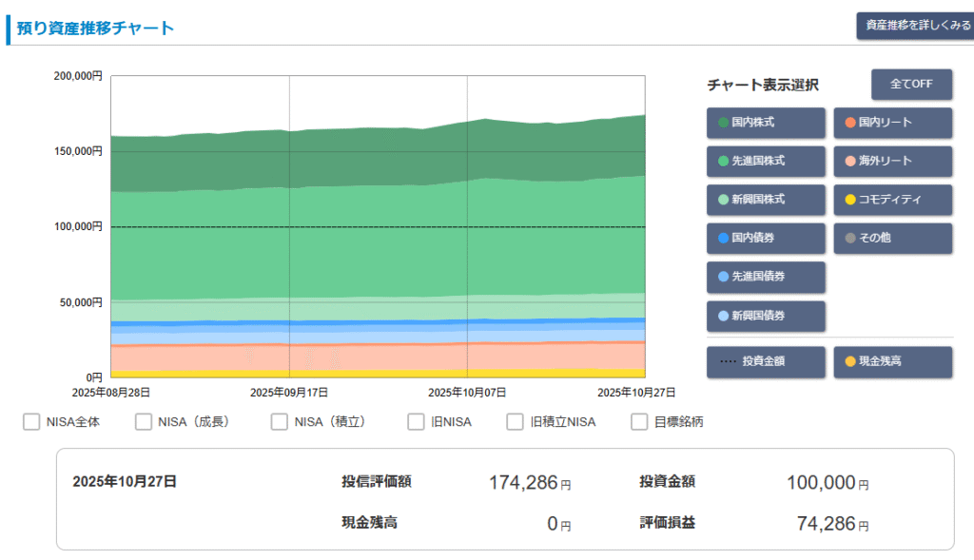The height and width of the screenshot is (560, 974).
Task: Toggle the 投資金額 dotted line display
Action: point(766,362)
